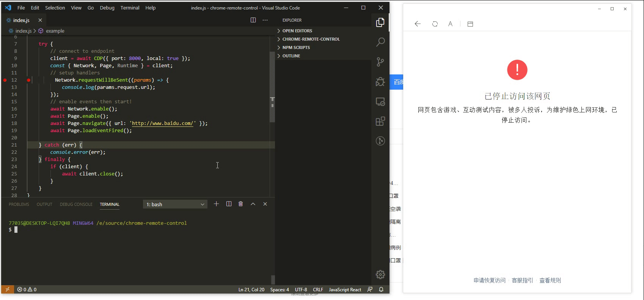Maximize the terminal panel with up chevron
Screen dimensions: 644x300
pos(253,204)
